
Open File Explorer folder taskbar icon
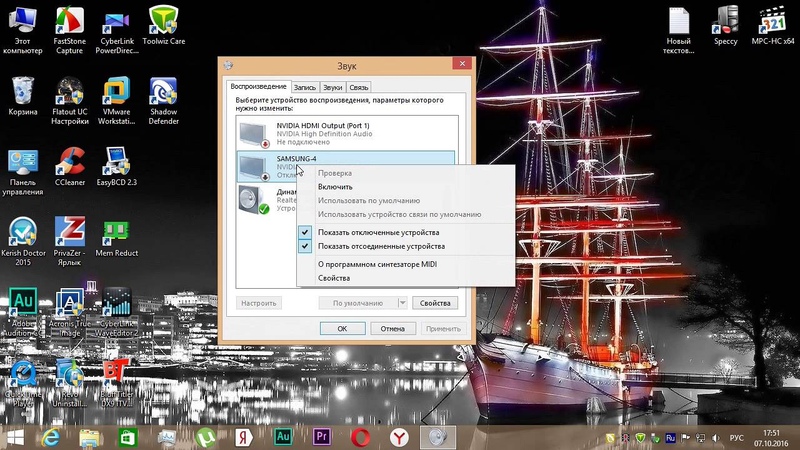coord(89,437)
